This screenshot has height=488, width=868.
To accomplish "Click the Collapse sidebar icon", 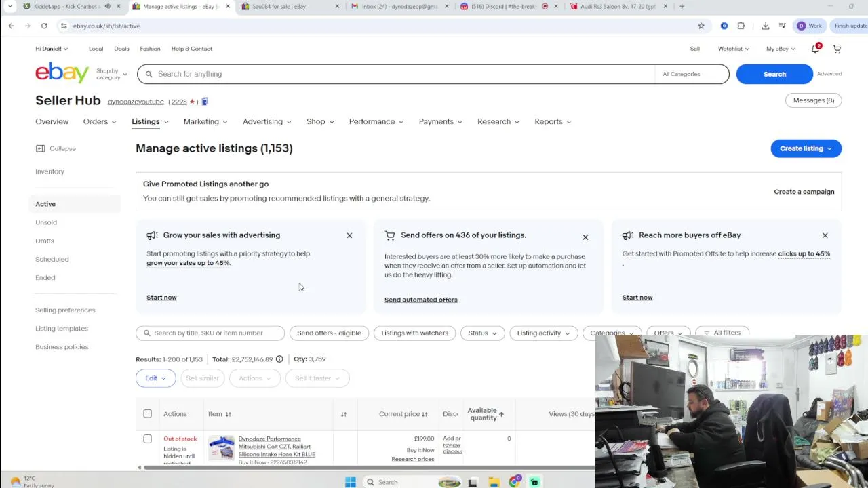I will click(x=40, y=148).
